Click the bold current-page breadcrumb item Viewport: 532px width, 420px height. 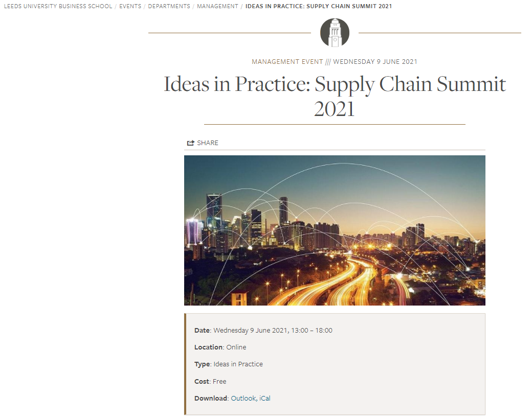[319, 6]
